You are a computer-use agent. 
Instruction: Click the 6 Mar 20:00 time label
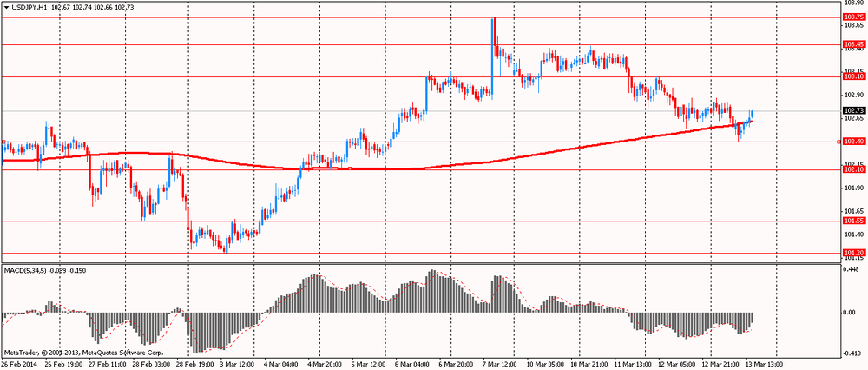pos(455,365)
